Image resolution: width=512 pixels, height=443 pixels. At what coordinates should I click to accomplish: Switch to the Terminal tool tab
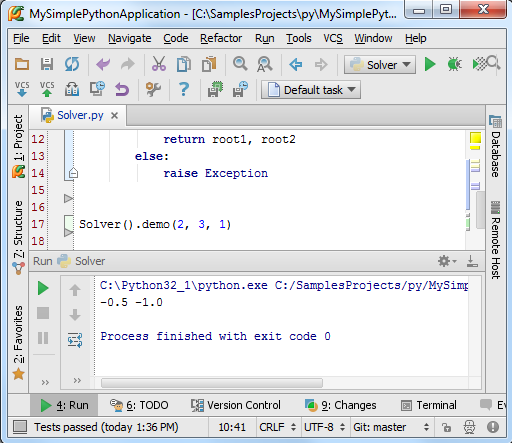429,405
